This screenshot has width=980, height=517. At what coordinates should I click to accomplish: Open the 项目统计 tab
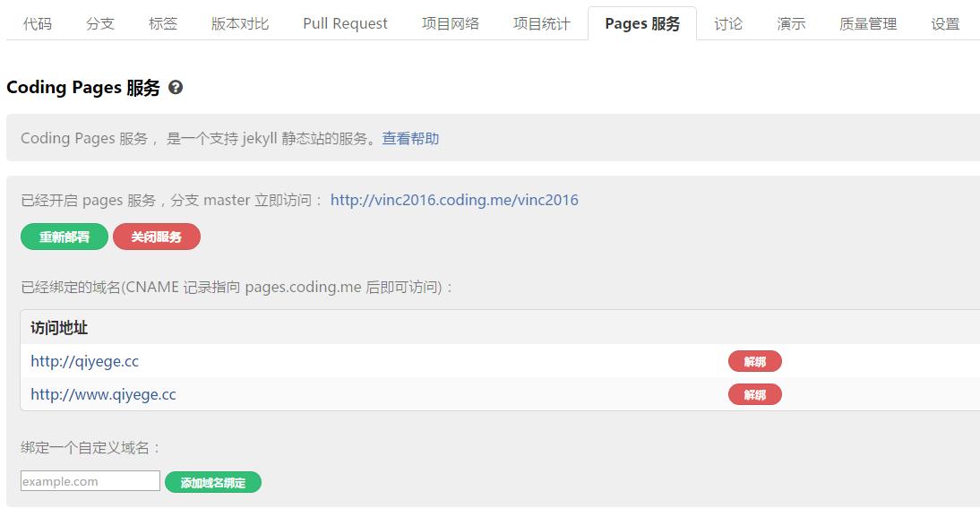541,24
